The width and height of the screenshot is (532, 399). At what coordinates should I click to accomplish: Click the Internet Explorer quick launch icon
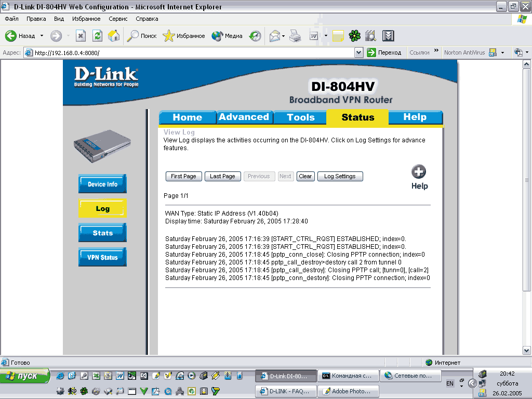[x=60, y=376]
